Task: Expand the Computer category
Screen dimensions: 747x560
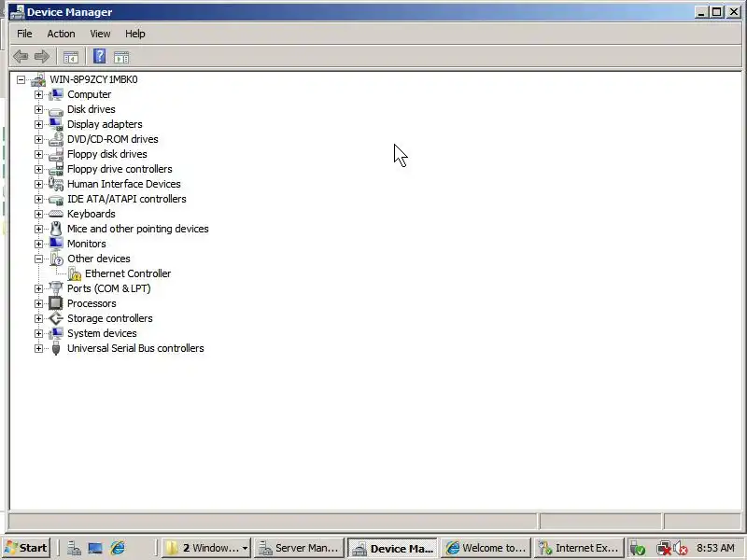Action: tap(38, 94)
